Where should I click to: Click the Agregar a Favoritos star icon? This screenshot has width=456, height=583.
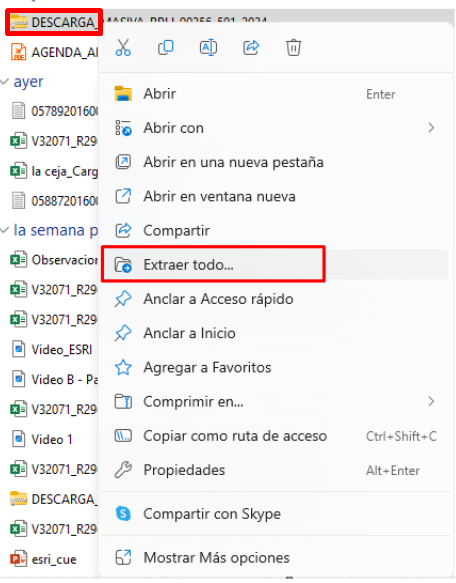(123, 367)
